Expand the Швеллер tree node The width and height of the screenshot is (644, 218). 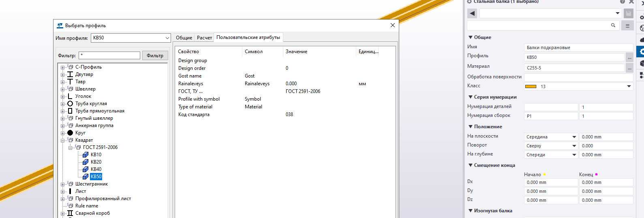click(63, 89)
